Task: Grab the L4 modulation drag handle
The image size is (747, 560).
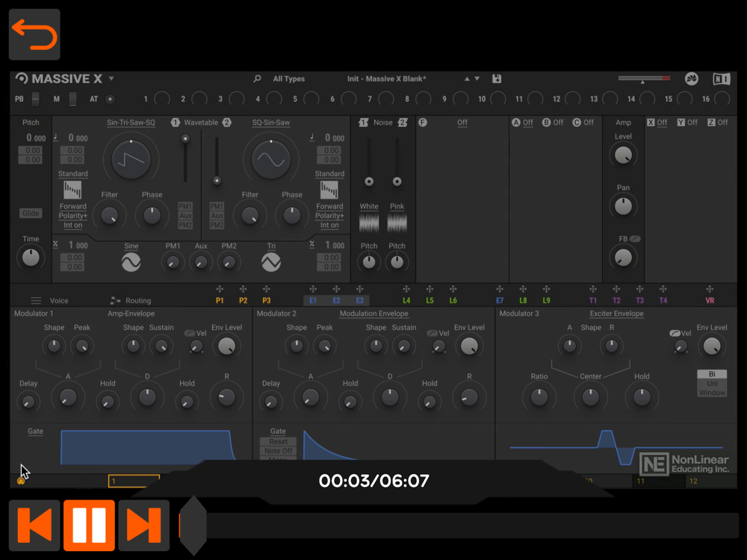Action: (406, 289)
